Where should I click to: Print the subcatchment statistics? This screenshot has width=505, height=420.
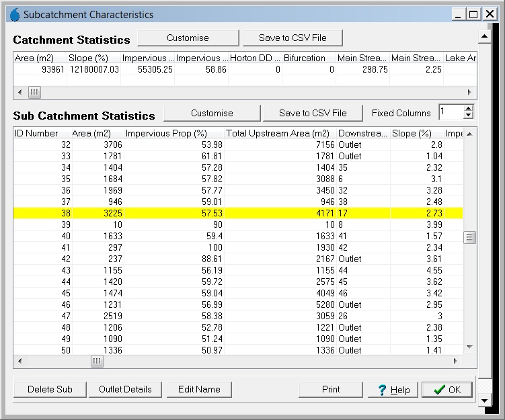point(331,389)
